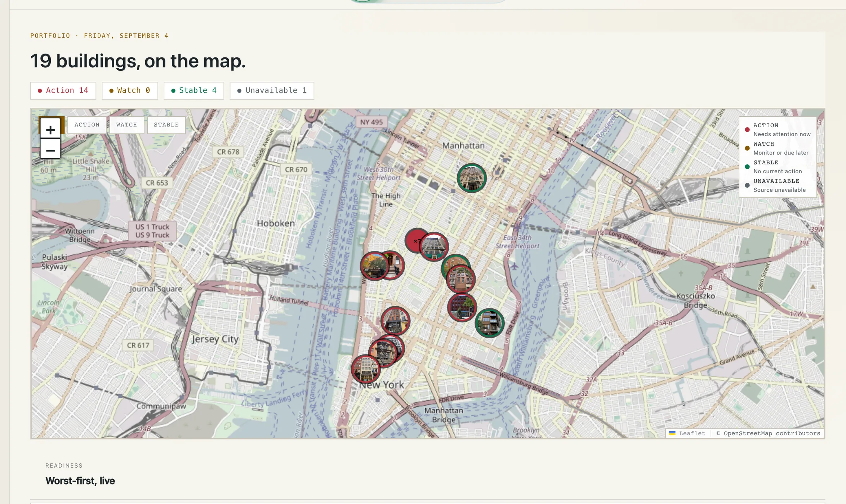Click the ACTION legend entry
The image size is (846, 504).
[778, 130]
